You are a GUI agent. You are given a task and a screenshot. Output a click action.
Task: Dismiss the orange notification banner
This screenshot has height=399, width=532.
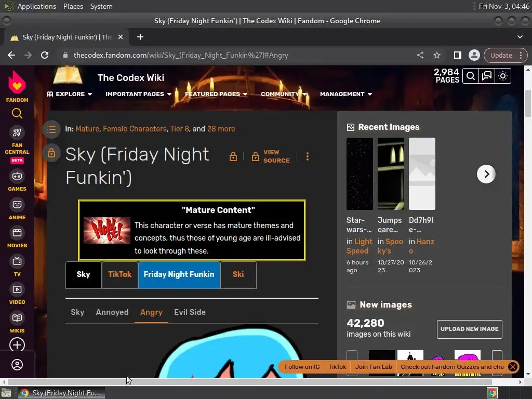click(513, 367)
